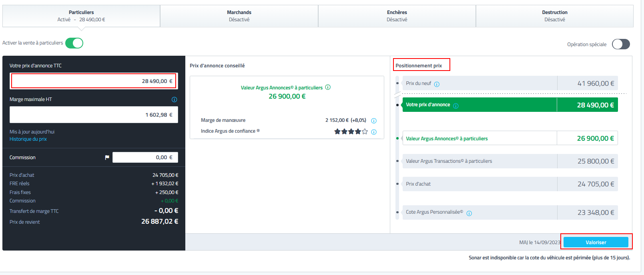This screenshot has height=275, width=644.
Task: Enable the Opération spéciale toggle
Action: [621, 44]
